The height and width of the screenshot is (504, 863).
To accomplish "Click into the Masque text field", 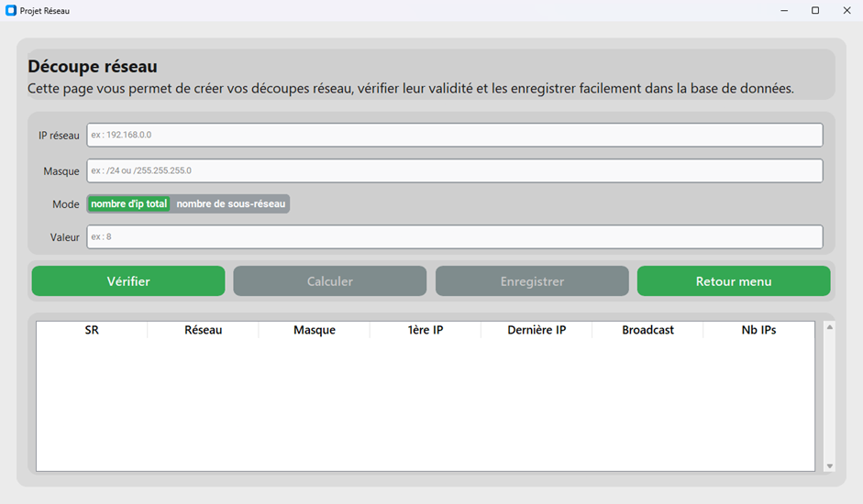I will pos(454,170).
